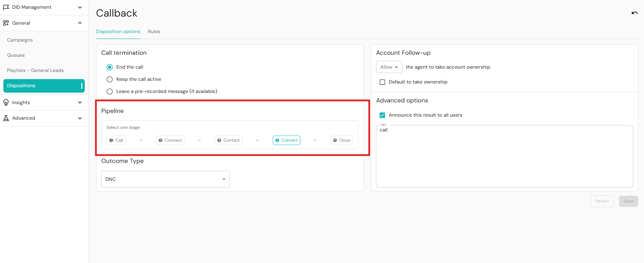Click the Insights lightbulb icon
Viewport: 644px width, 263px height.
[x=6, y=102]
